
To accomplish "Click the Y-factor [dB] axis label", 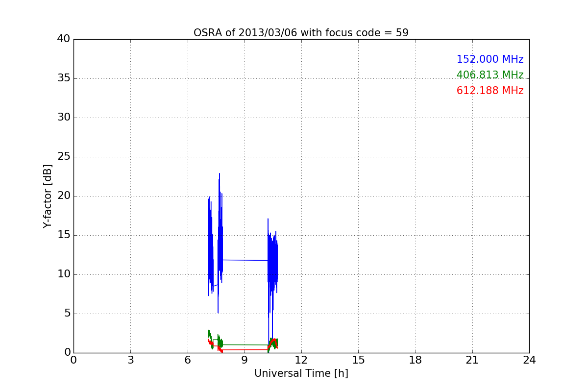I will [x=48, y=196].
